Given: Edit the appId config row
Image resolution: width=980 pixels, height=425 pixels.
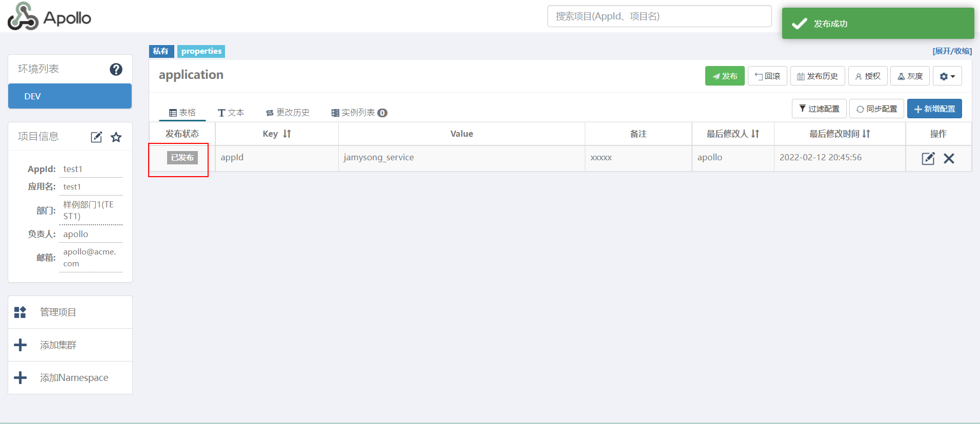Looking at the screenshot, I should [x=928, y=158].
